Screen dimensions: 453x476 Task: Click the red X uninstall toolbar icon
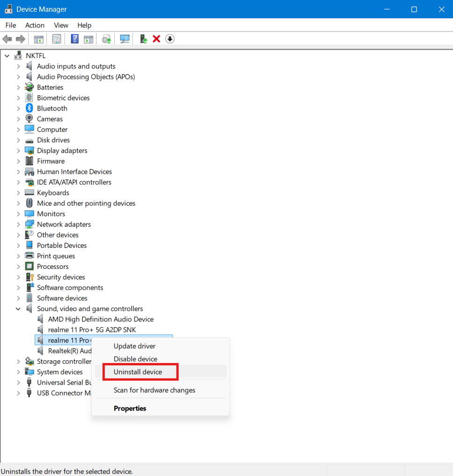[156, 39]
